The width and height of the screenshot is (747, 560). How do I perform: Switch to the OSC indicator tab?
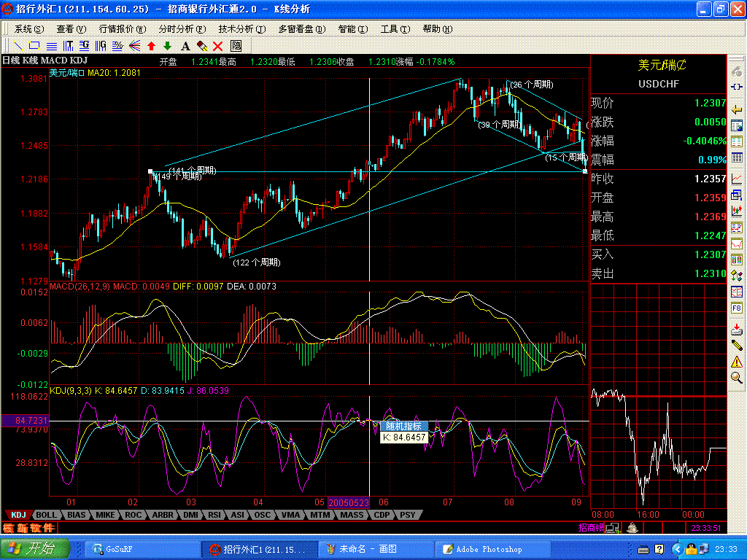262,515
